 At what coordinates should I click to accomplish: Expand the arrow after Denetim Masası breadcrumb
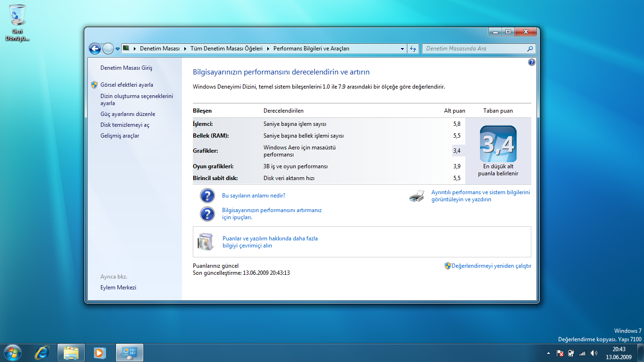click(185, 49)
